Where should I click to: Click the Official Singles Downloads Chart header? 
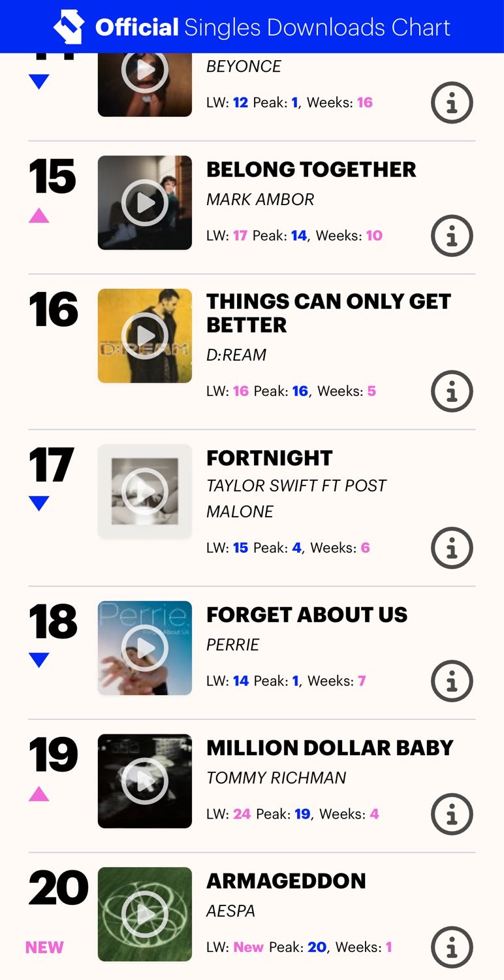[272, 27]
